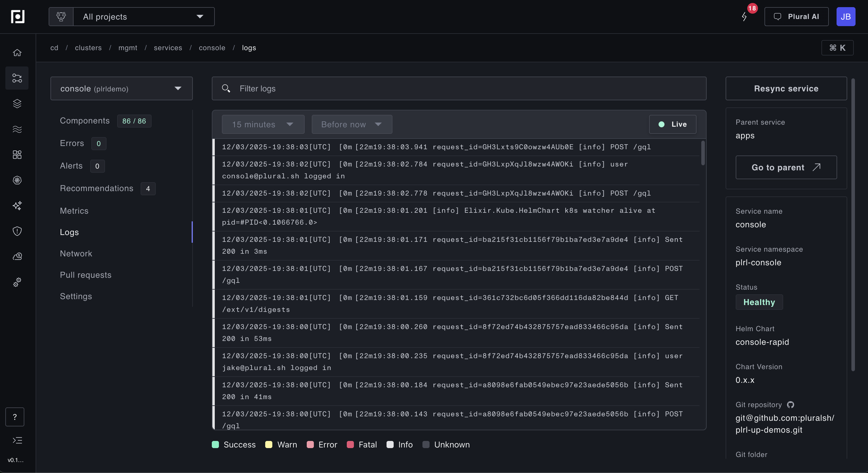Open the stacks layers sidebar icon

pyautogui.click(x=17, y=104)
